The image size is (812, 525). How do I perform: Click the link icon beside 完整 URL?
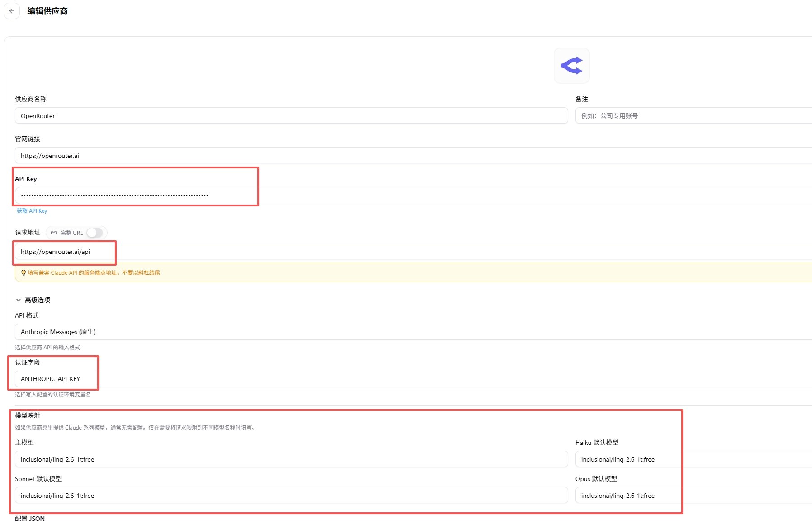[x=54, y=233]
